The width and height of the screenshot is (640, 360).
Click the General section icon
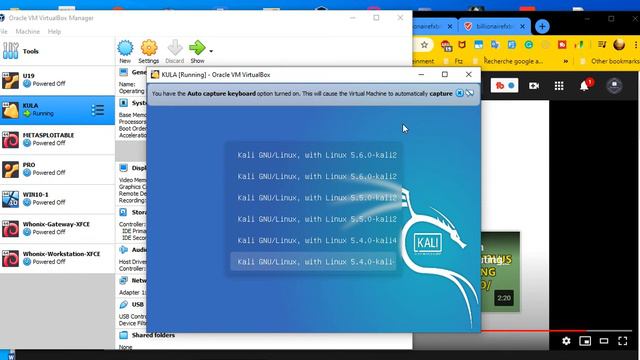point(123,72)
